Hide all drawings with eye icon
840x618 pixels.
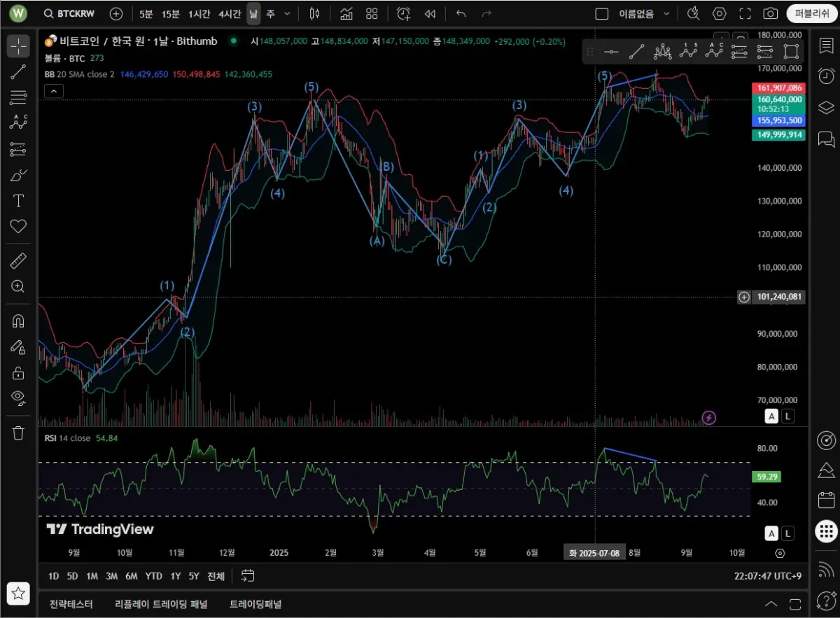(x=18, y=398)
